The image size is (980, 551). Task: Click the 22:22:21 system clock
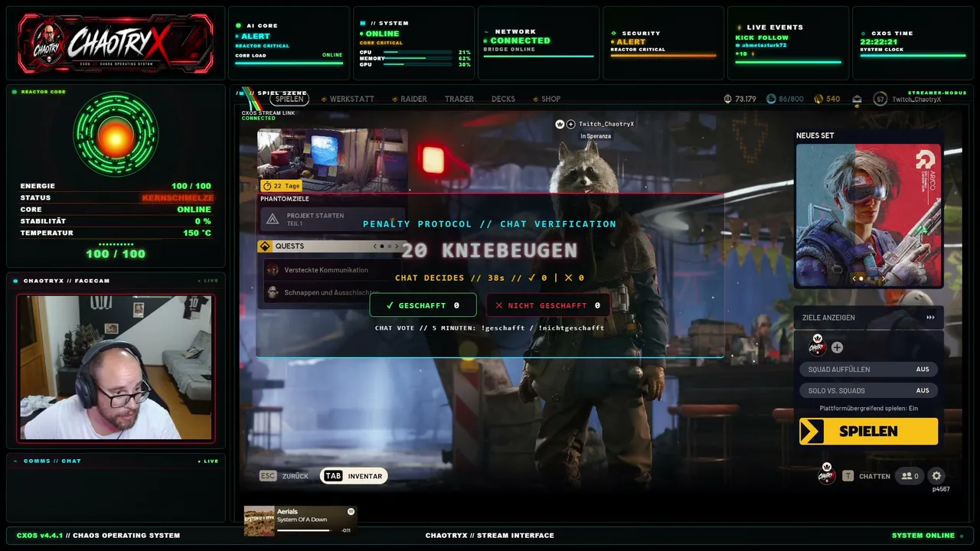(877, 42)
